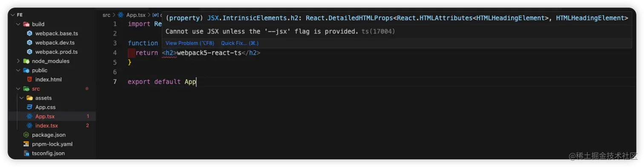Click the src breadcrumb segment
Viewport: 644px width, 167px height.
point(106,15)
